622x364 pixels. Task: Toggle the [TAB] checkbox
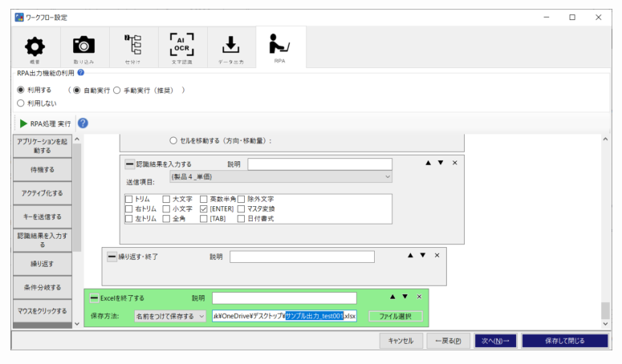pos(204,219)
